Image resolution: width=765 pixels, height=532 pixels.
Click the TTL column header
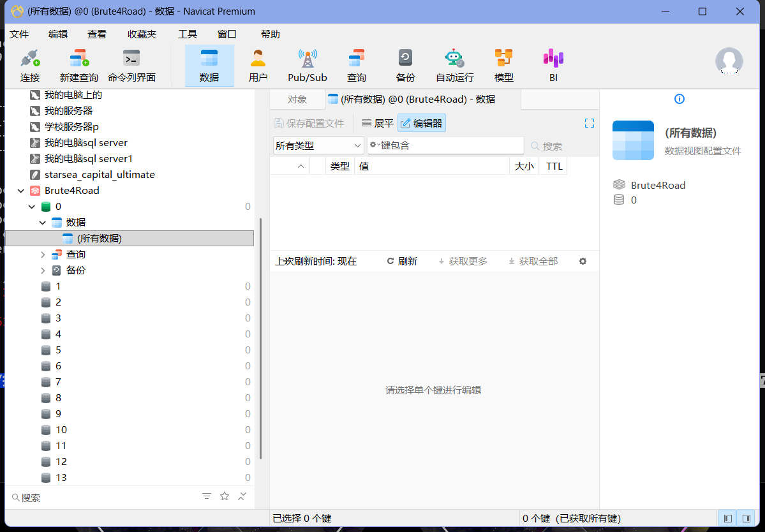[x=554, y=166]
